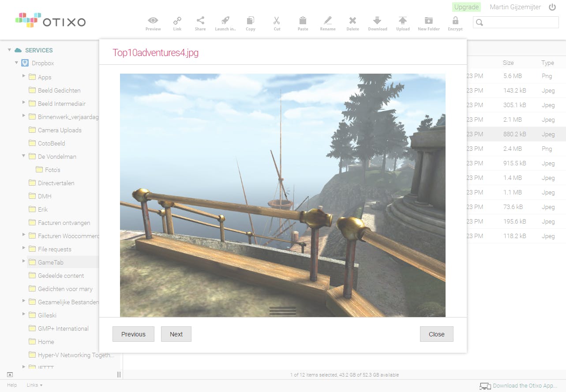Click the search magnifier icon
Image resolution: width=566 pixels, height=392 pixels.
coord(480,22)
